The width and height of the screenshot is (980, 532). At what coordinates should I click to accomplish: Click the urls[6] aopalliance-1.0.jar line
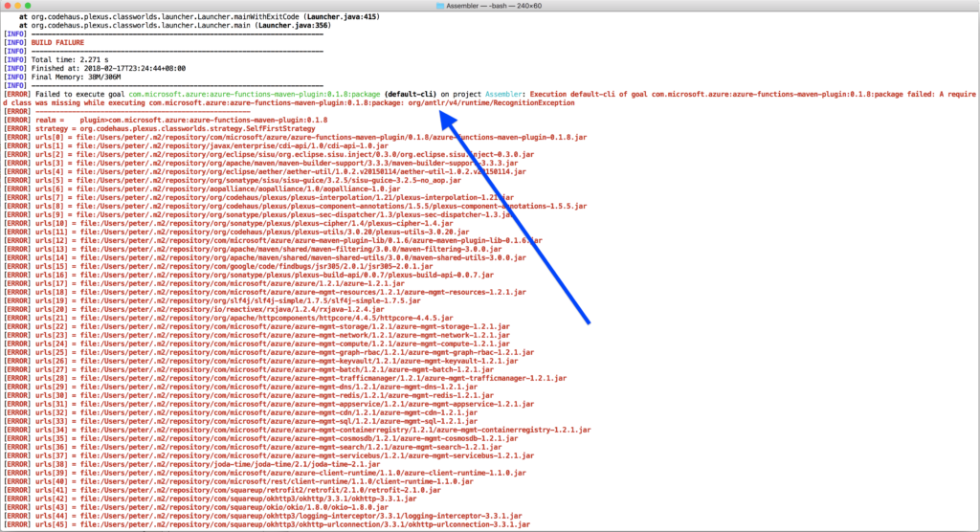point(202,188)
